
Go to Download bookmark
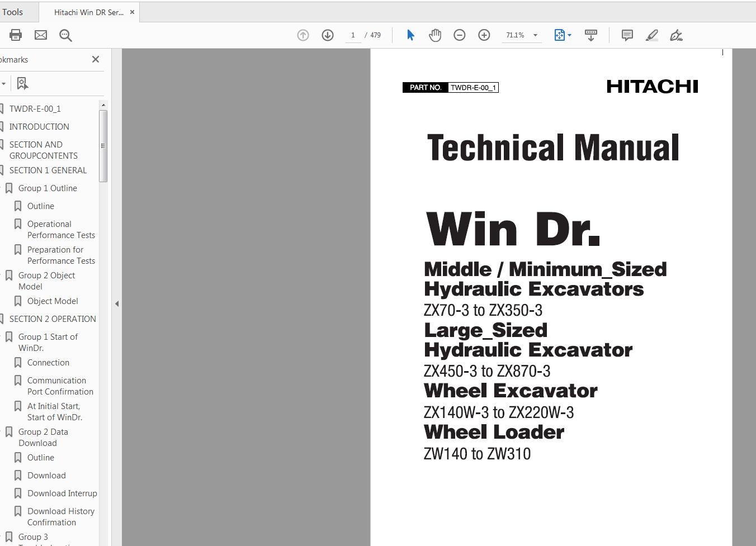pos(46,476)
